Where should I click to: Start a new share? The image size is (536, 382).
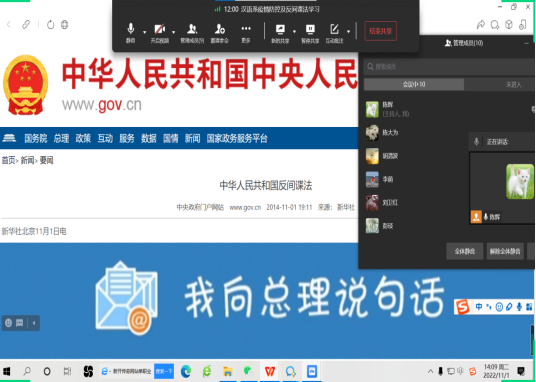tap(280, 33)
